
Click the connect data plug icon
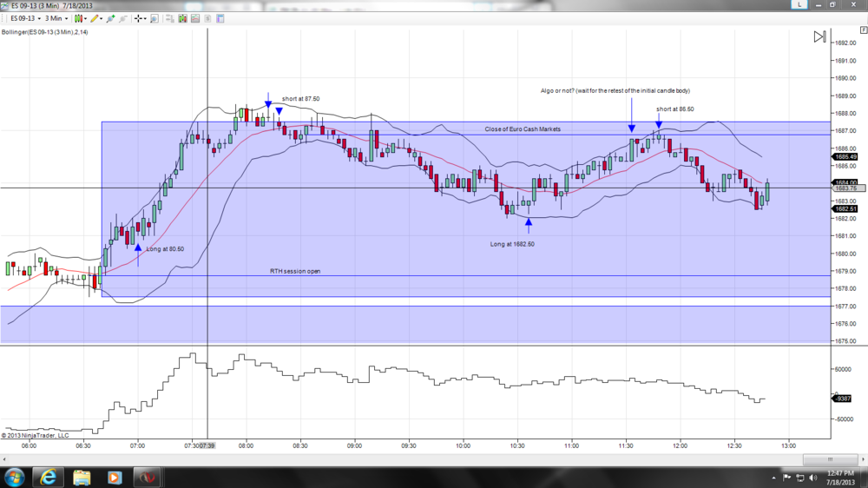click(x=111, y=18)
